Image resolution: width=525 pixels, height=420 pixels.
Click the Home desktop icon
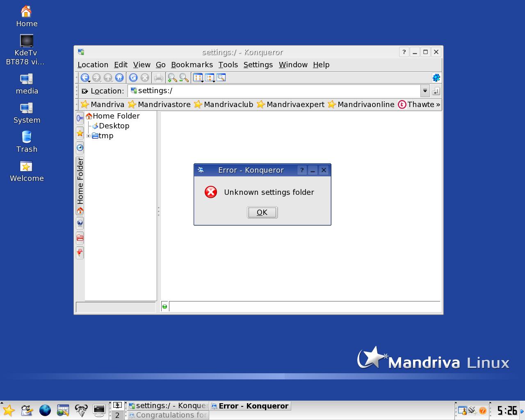[x=27, y=16]
